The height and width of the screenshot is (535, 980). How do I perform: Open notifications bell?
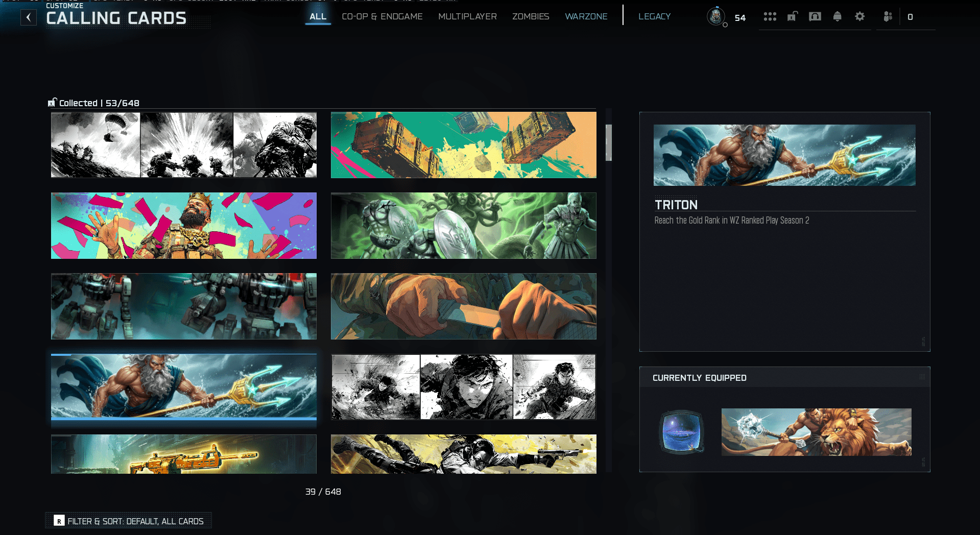click(837, 17)
